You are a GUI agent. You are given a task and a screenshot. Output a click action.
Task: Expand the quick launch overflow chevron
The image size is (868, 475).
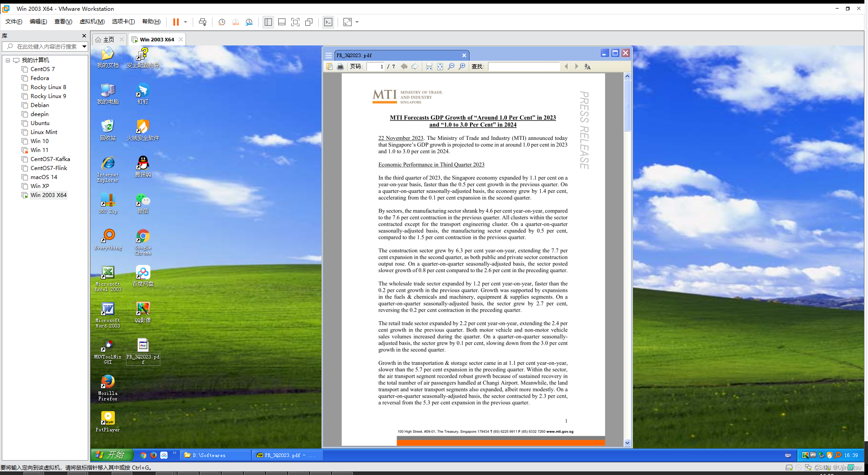[x=174, y=453]
